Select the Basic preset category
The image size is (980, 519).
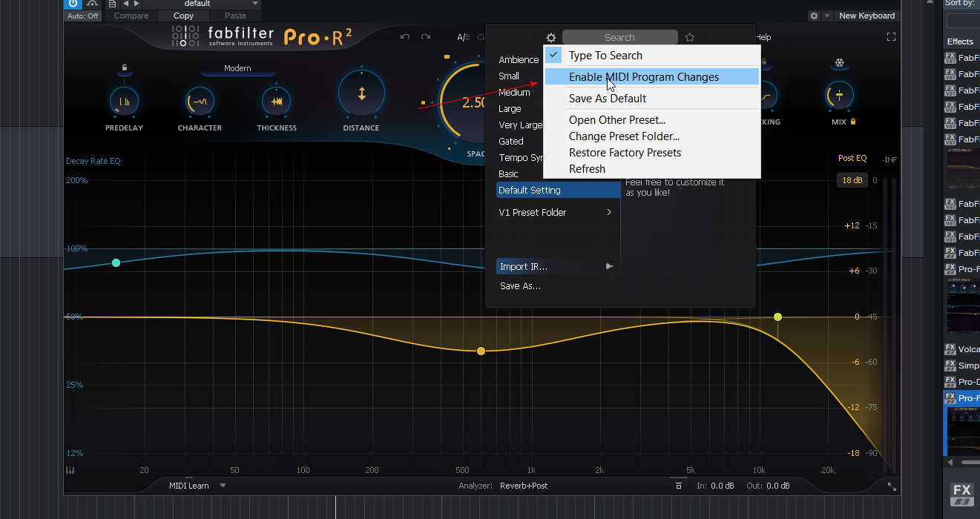pyautogui.click(x=509, y=174)
